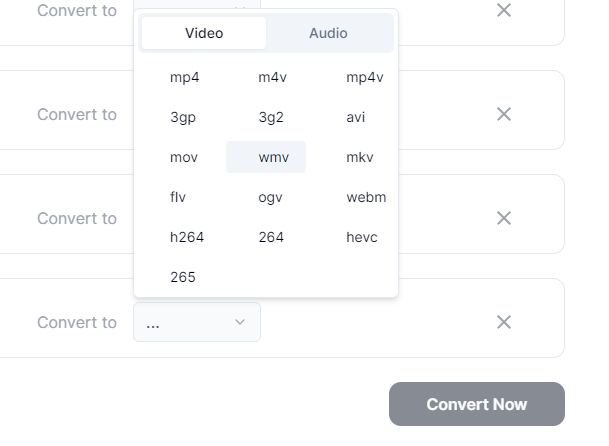Pick the mp4v video format

pyautogui.click(x=364, y=77)
